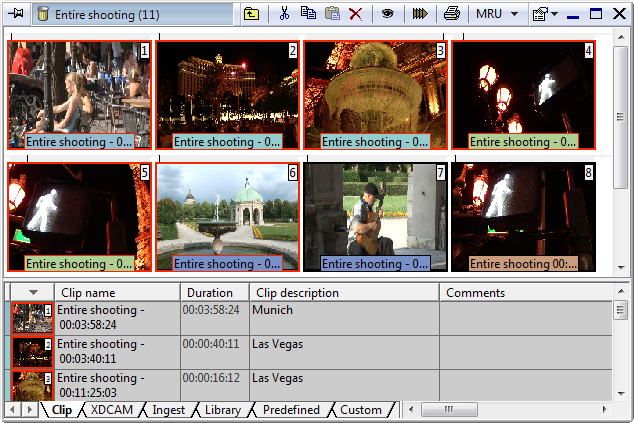634x423 pixels.
Task: Click the Munich description cell
Action: click(344, 318)
